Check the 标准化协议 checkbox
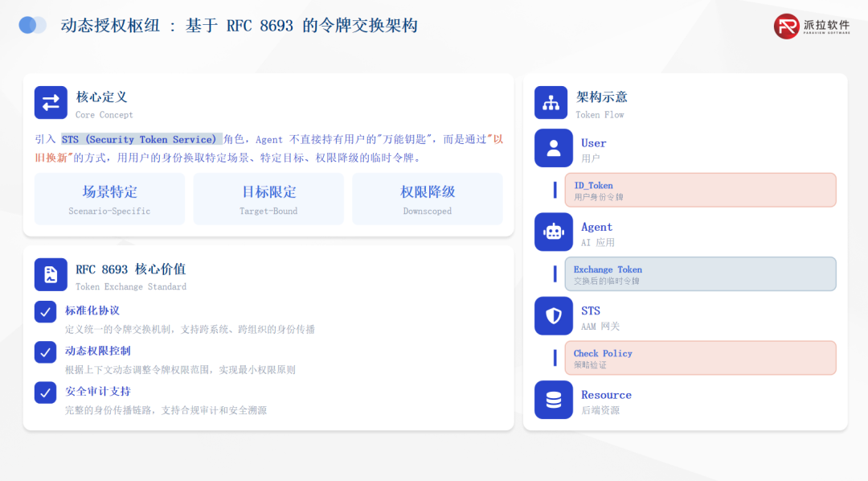 coord(46,311)
